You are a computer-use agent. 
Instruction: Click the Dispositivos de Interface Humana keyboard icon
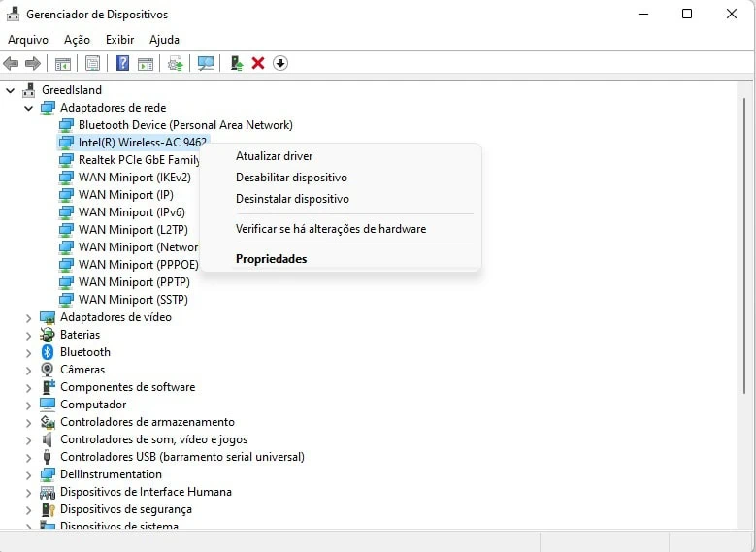coord(48,492)
